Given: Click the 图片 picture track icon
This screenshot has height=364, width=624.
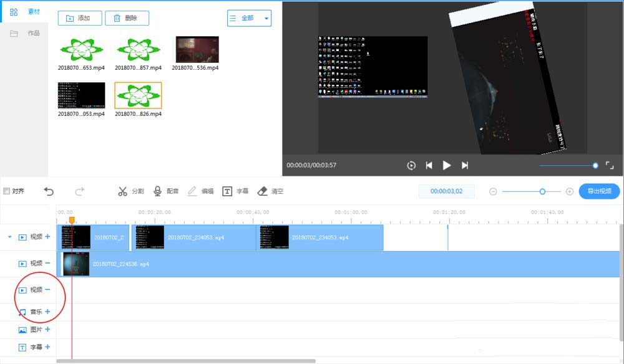Looking at the screenshot, I should [22, 330].
